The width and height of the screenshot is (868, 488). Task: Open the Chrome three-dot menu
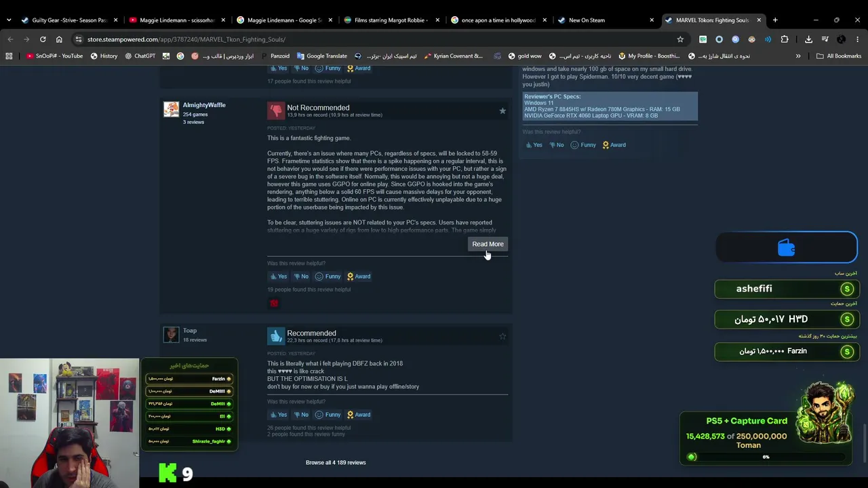coord(858,39)
